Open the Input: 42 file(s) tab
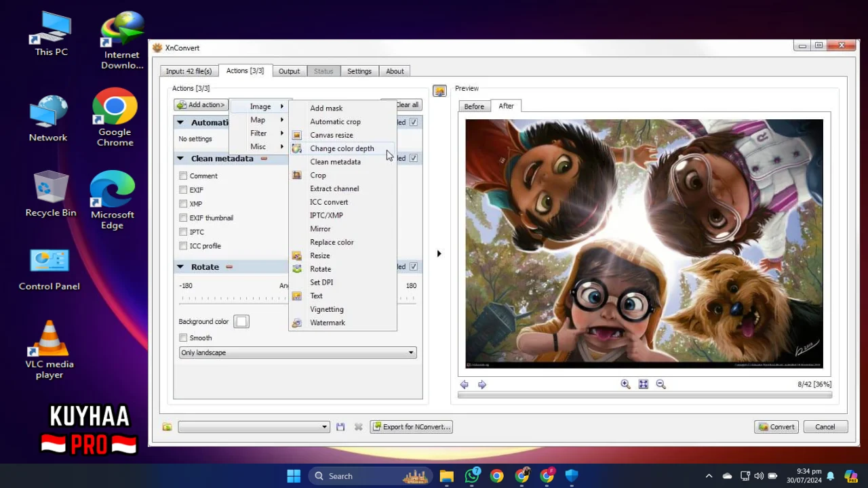The height and width of the screenshot is (488, 868). point(189,71)
